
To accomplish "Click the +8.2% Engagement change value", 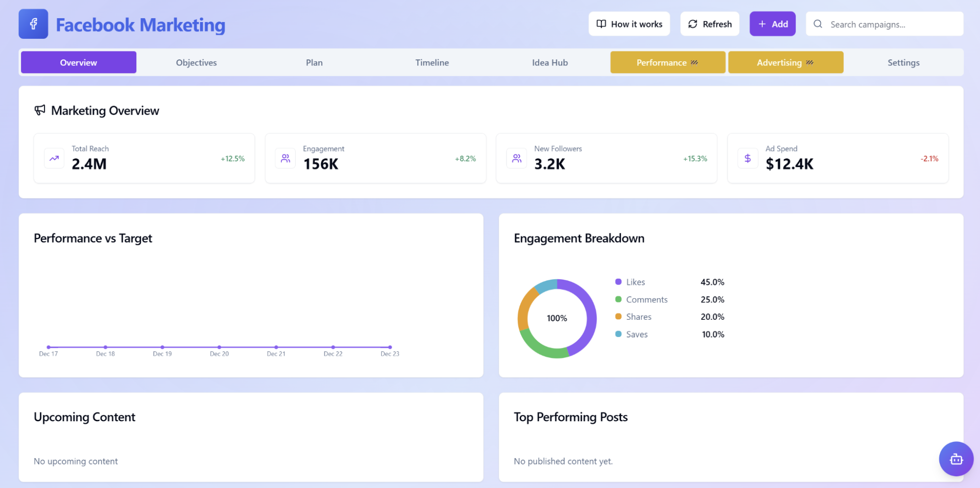I will 465,158.
